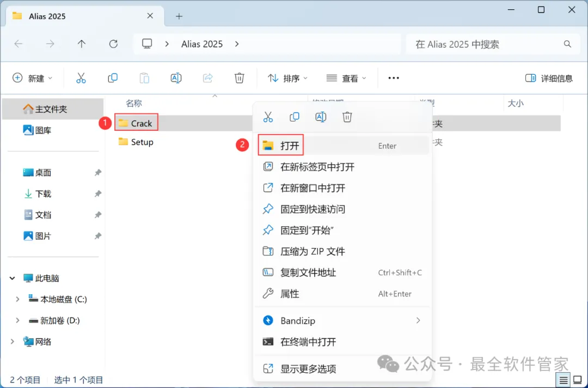Click the Rename icon in context menu
Image resolution: width=588 pixels, height=388 pixels.
point(321,117)
